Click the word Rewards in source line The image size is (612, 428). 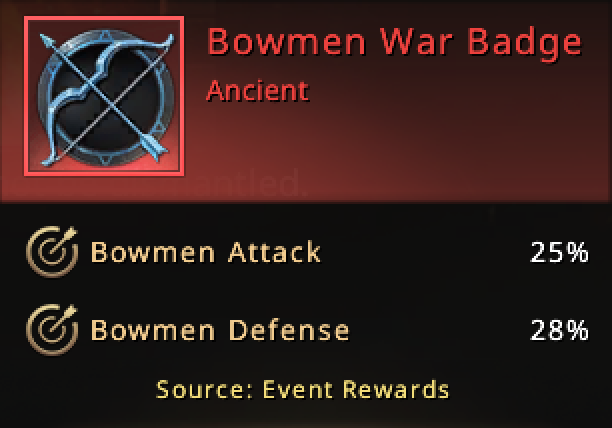(396, 389)
